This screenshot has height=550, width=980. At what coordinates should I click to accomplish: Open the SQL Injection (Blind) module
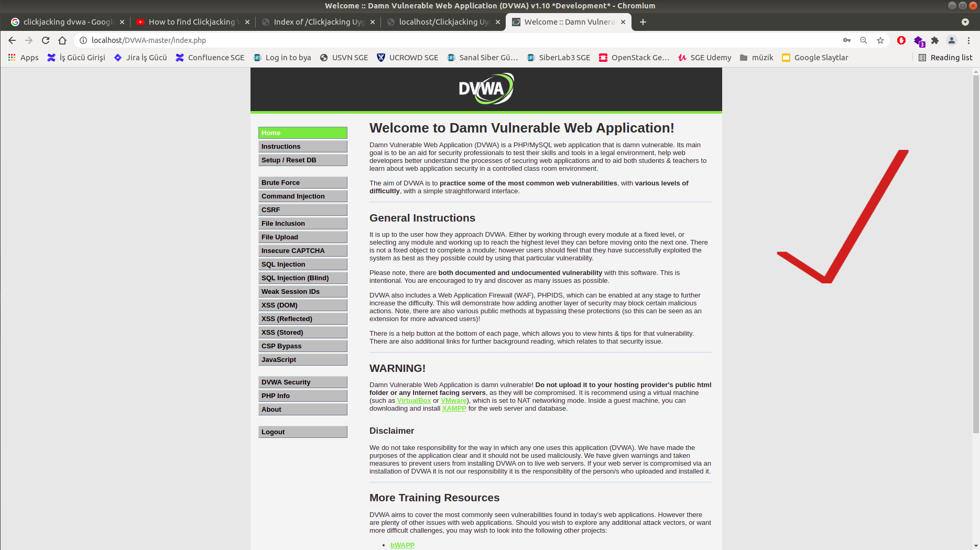coord(303,278)
